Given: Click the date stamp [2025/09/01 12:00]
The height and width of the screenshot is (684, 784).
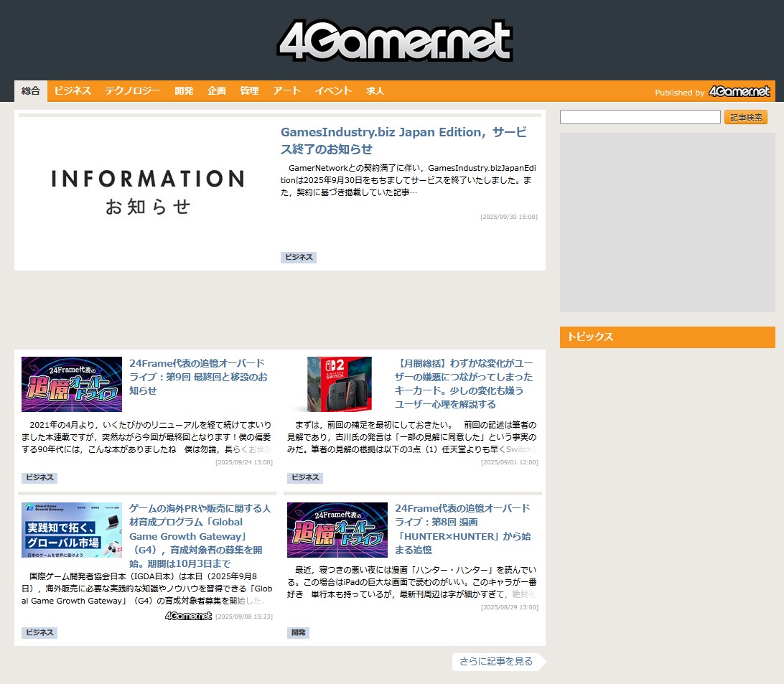Looking at the screenshot, I should click(x=510, y=462).
